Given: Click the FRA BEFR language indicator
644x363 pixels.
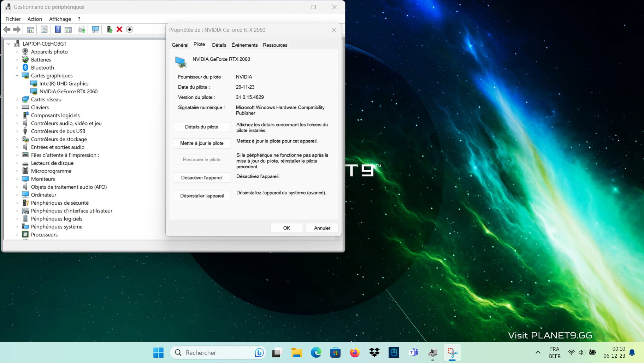Looking at the screenshot, I should (x=555, y=352).
